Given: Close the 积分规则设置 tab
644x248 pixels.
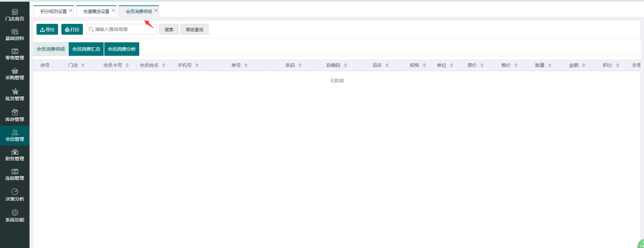Looking at the screenshot, I should point(71,11).
